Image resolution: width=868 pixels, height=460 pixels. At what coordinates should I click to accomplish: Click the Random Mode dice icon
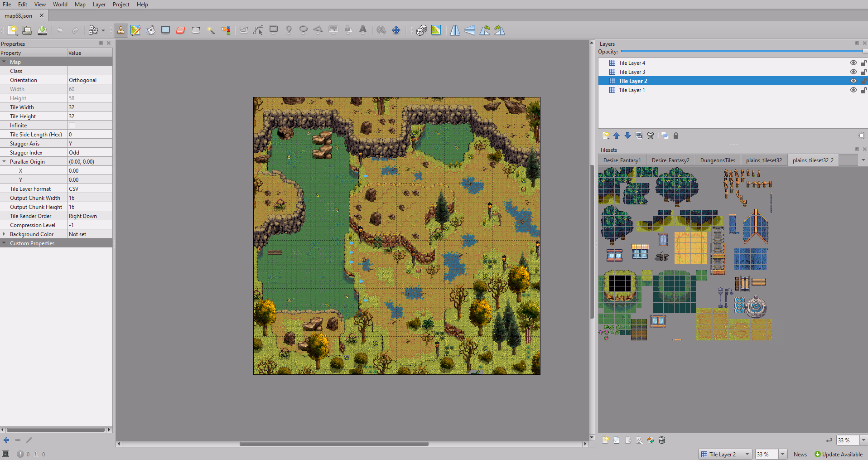click(x=421, y=30)
